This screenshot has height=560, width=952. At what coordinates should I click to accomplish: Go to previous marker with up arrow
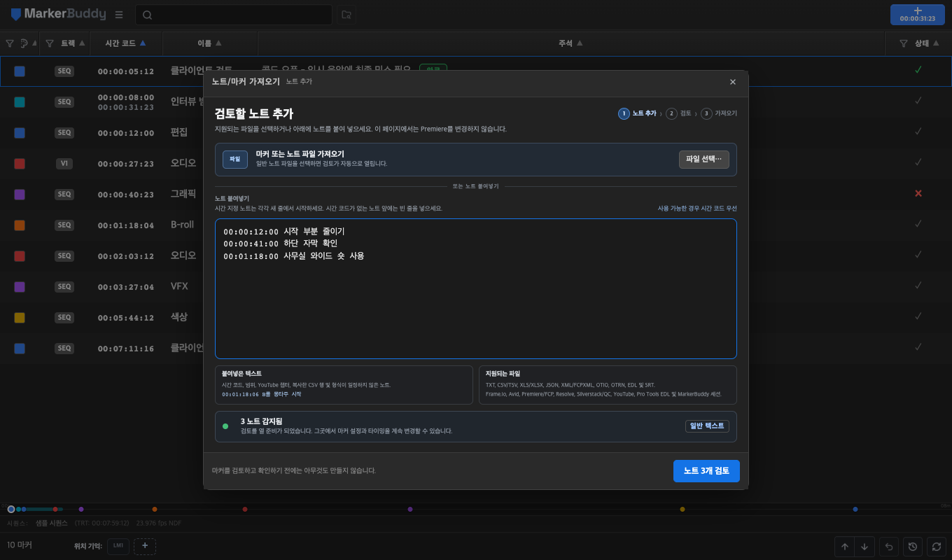pyautogui.click(x=845, y=547)
